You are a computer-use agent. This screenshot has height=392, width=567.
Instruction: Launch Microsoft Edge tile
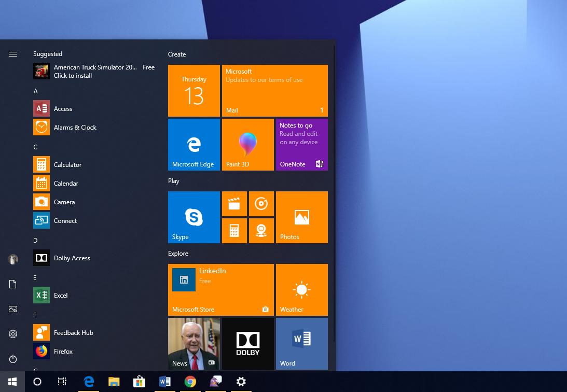pyautogui.click(x=194, y=145)
